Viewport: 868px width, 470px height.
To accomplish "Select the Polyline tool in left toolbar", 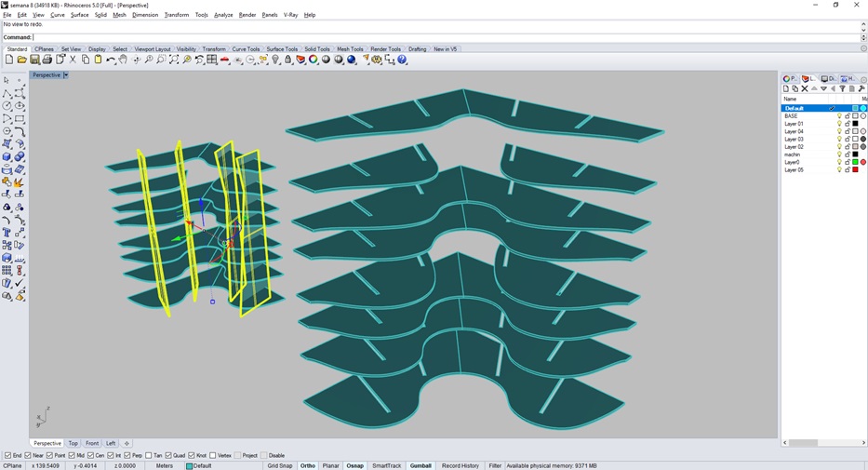I will (7, 93).
